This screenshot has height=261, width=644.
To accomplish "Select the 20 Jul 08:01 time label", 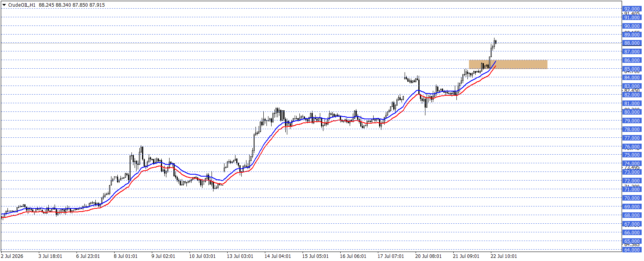I will (x=428, y=256).
